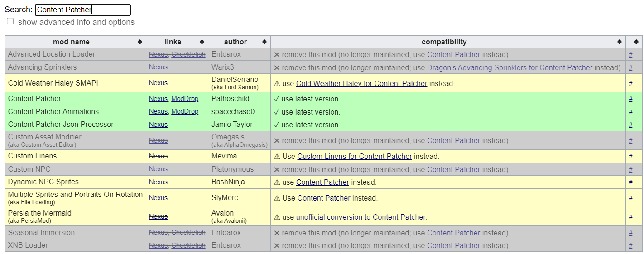This screenshot has width=644, height=254.
Task: Sort table by mod name column arrows
Action: pyautogui.click(x=140, y=42)
